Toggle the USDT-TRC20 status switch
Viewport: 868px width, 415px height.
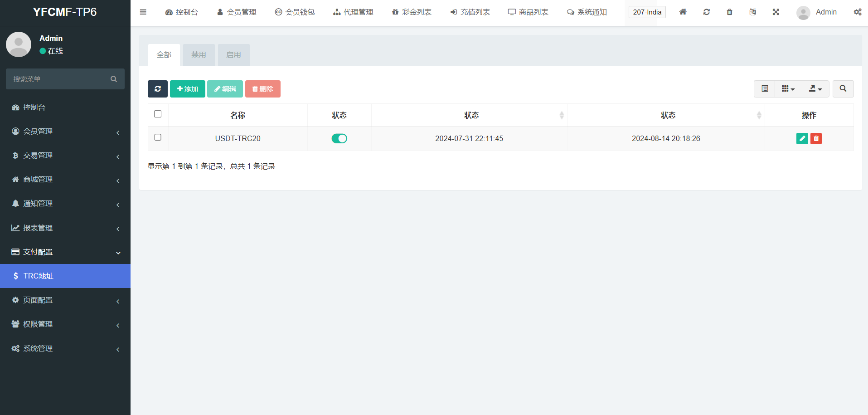point(339,139)
